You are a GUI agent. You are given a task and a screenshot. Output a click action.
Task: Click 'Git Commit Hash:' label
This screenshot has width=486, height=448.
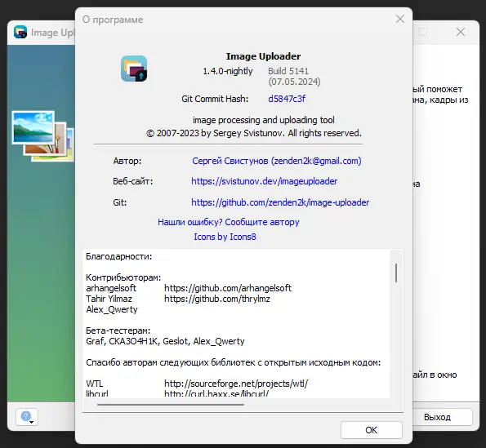(215, 99)
